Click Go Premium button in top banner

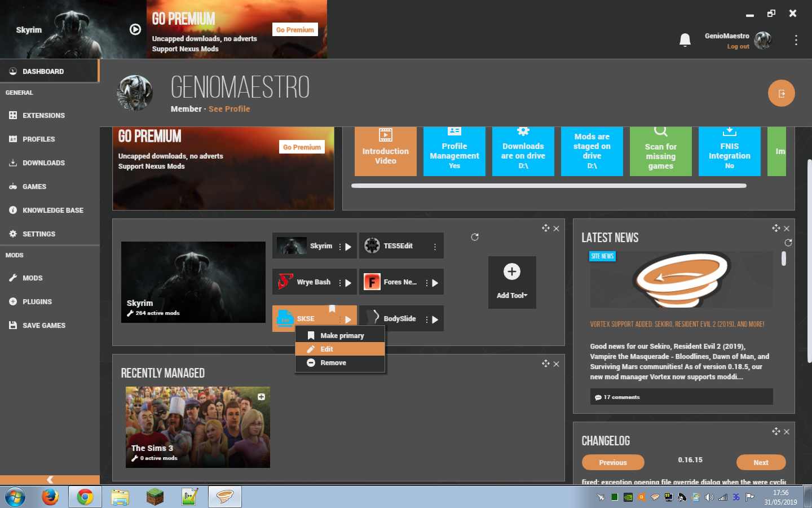click(295, 29)
